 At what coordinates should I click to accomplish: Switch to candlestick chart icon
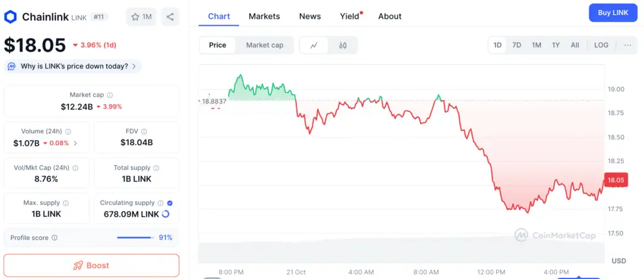point(343,45)
